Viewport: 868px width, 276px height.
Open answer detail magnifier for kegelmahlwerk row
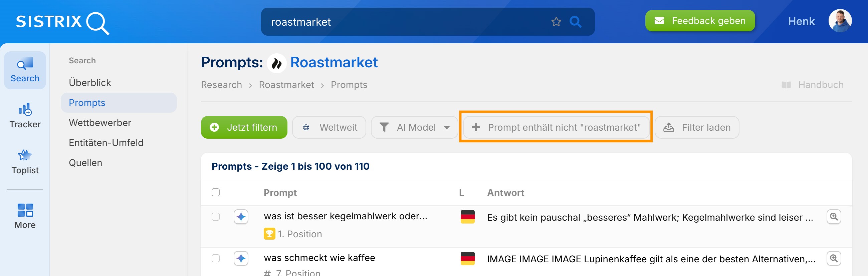834,217
